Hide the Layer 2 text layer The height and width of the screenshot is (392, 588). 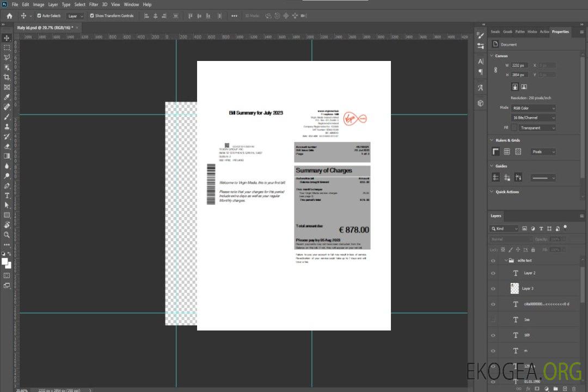pyautogui.click(x=493, y=273)
